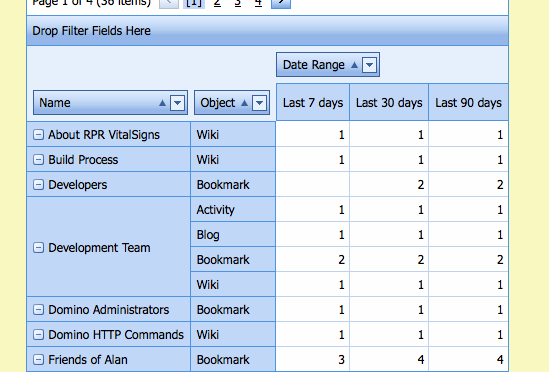Open the Name field filter dropdown
This screenshot has height=372, width=549.
pos(178,103)
